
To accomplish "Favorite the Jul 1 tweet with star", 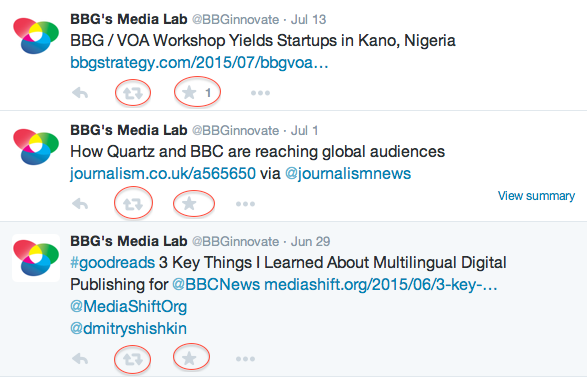I will point(189,204).
